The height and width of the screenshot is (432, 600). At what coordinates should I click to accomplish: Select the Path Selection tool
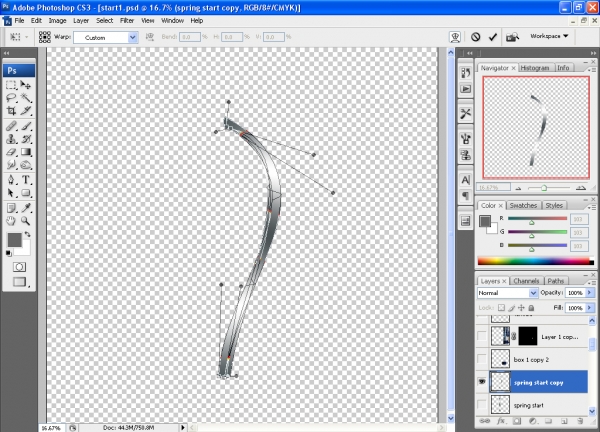(x=11, y=193)
